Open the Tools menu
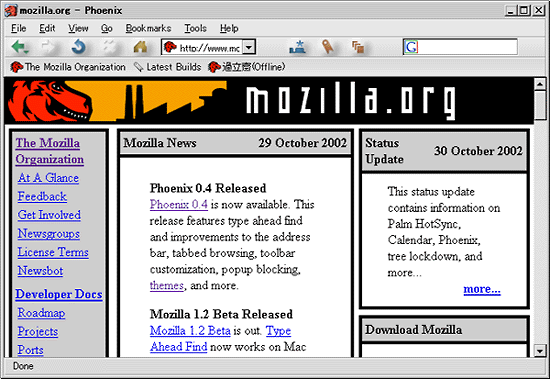The height and width of the screenshot is (379, 550). coord(195,28)
